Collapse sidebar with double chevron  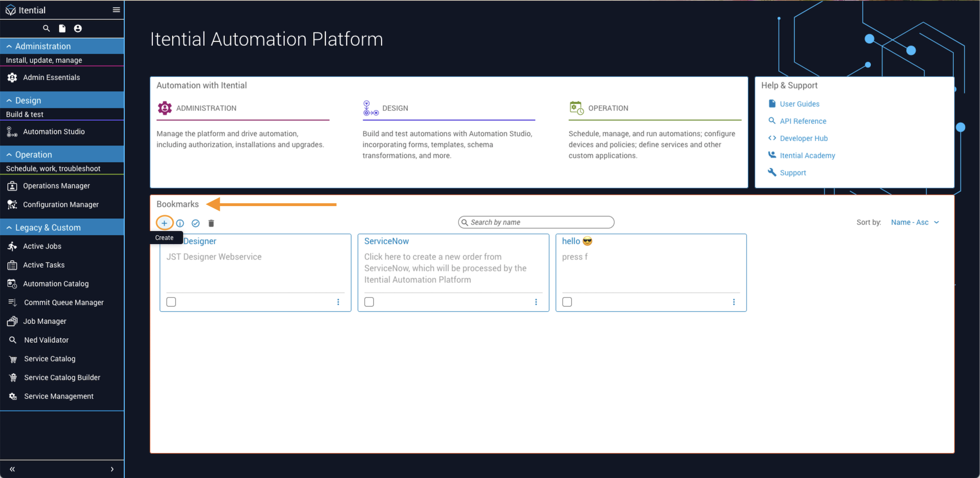12,469
